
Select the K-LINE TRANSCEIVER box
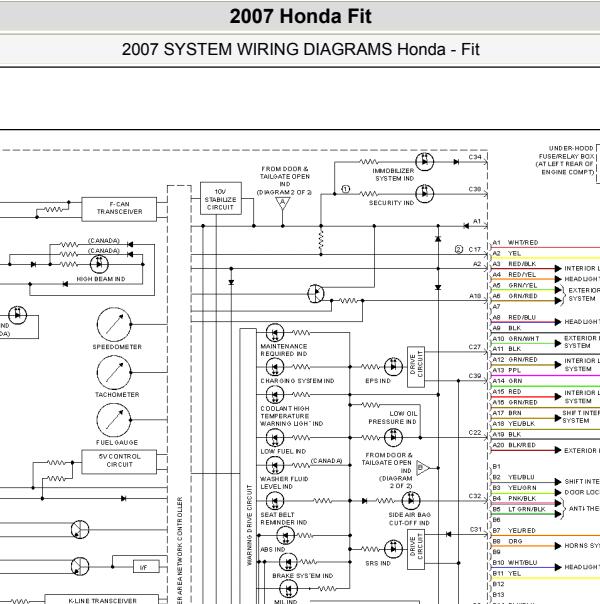click(102, 599)
